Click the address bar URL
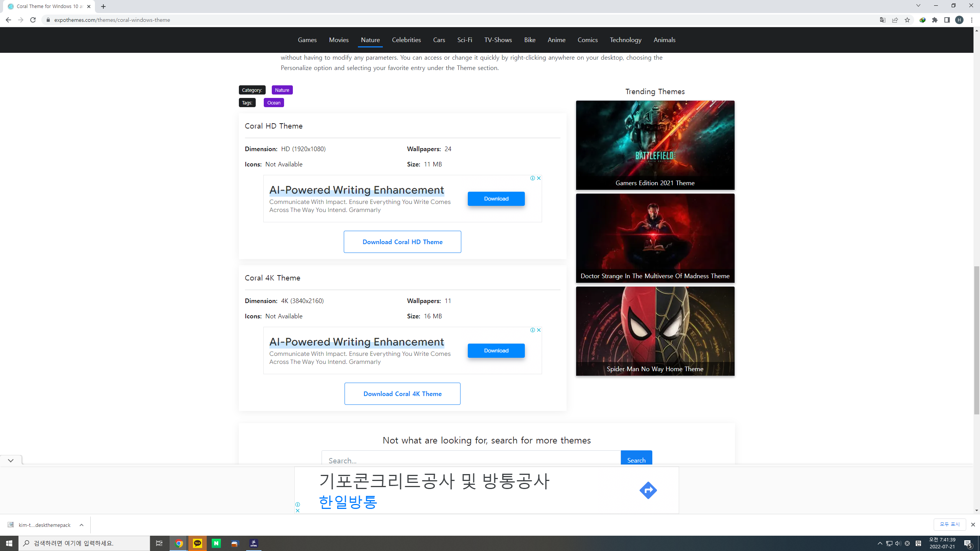 [112, 20]
